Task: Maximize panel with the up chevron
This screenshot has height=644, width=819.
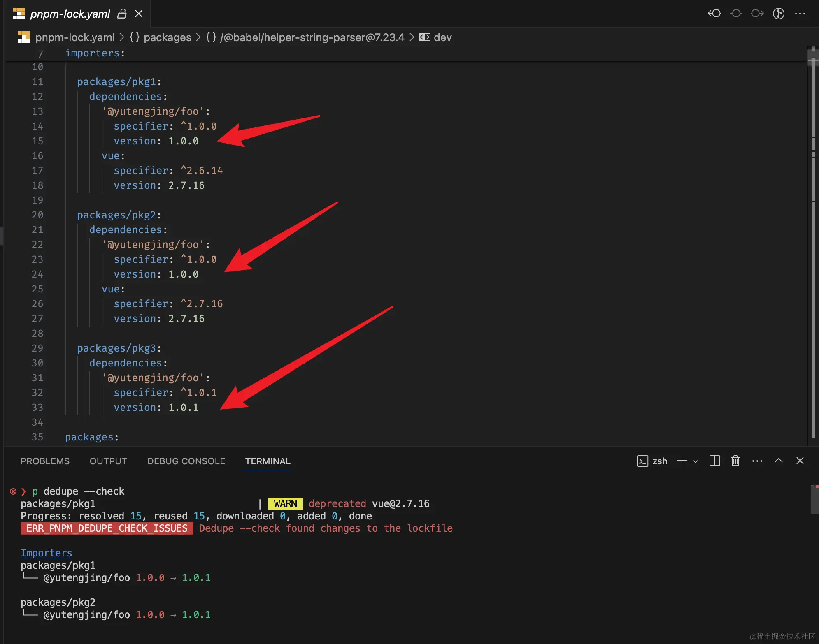Action: (779, 461)
